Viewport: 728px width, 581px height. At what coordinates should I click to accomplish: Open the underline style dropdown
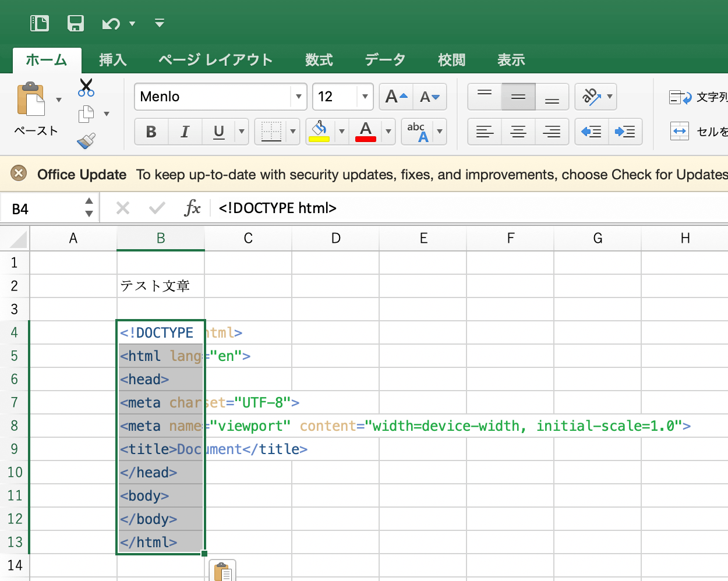(242, 132)
